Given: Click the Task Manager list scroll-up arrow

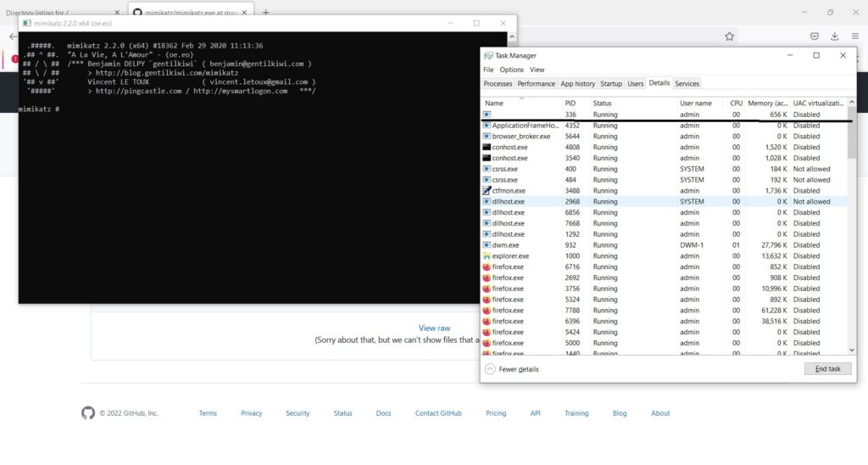Looking at the screenshot, I should (852, 103).
